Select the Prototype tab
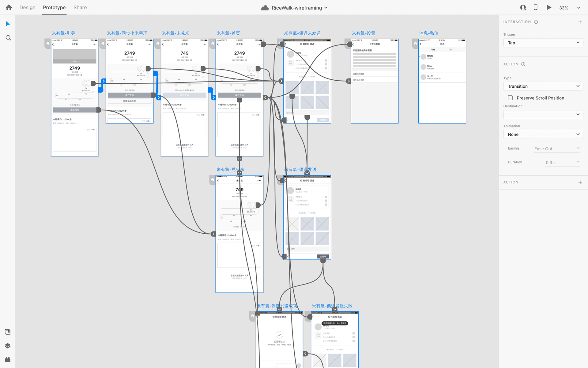 [54, 7]
